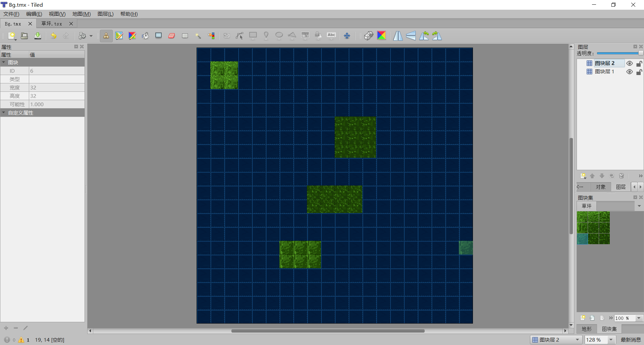Open the tileset tab list dropdown arrow
The width and height of the screenshot is (644, 345).
pos(639,206)
